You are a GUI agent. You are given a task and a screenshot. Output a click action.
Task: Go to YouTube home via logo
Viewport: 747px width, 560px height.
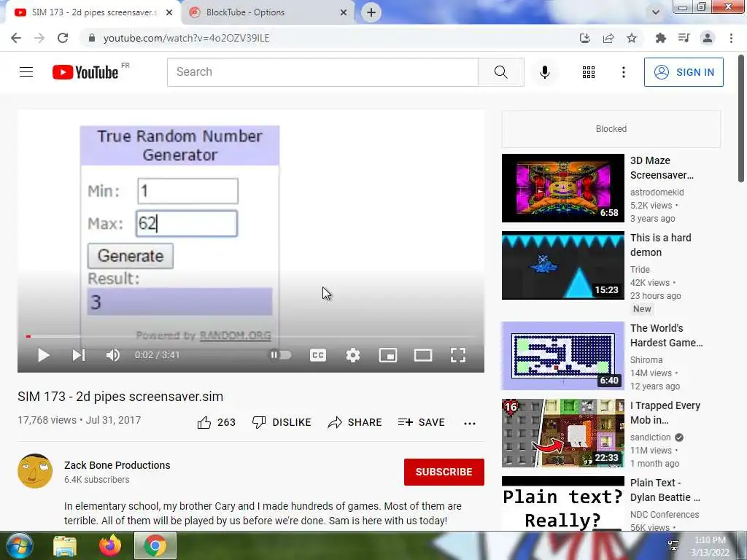point(85,72)
